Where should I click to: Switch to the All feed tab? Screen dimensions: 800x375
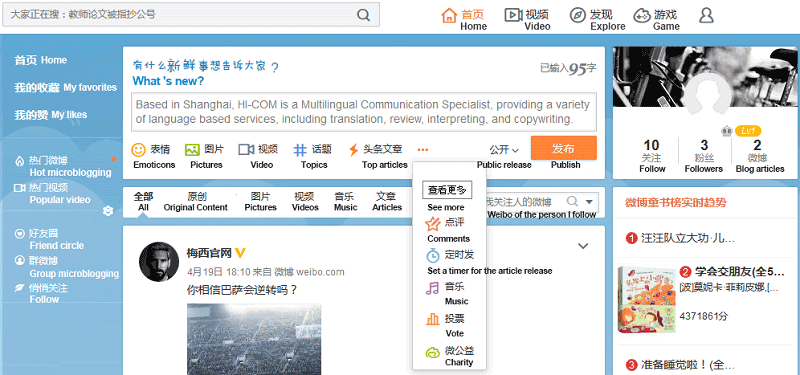143,202
